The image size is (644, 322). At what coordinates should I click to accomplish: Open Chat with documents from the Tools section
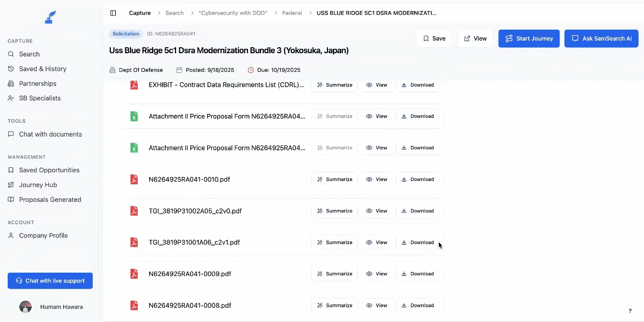pos(11,134)
